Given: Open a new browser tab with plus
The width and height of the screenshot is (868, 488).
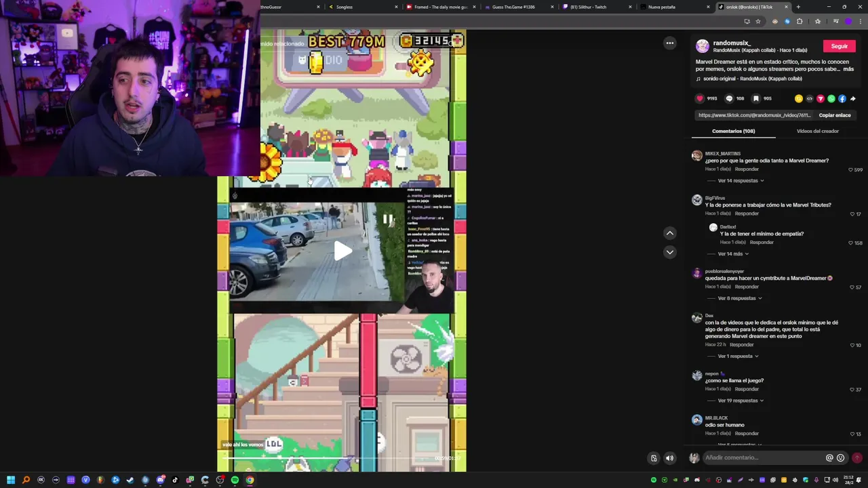Looking at the screenshot, I should pyautogui.click(x=798, y=7).
